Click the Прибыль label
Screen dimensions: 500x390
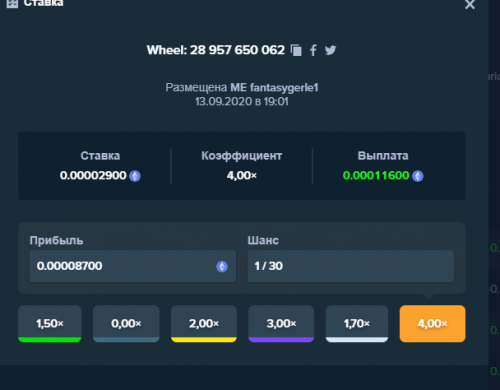tap(56, 240)
